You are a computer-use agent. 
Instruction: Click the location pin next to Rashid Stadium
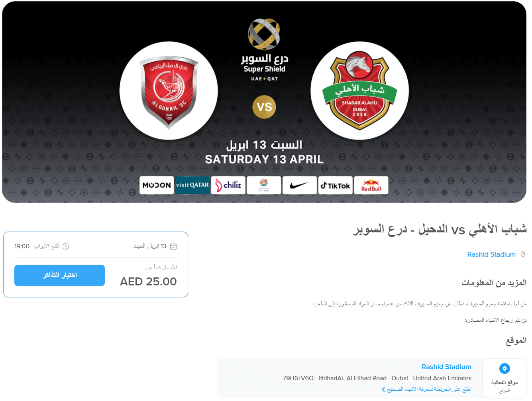[x=523, y=254]
